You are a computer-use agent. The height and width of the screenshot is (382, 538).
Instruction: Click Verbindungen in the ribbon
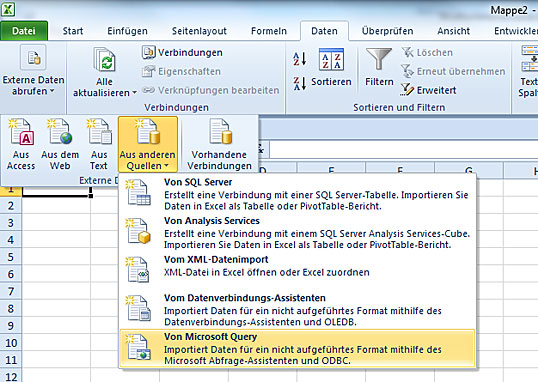(183, 53)
